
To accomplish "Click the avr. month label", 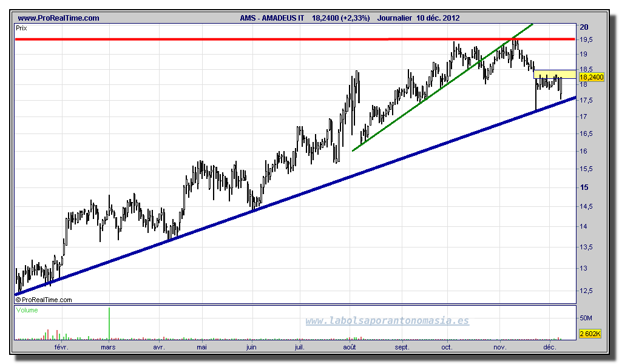I will [x=159, y=348].
